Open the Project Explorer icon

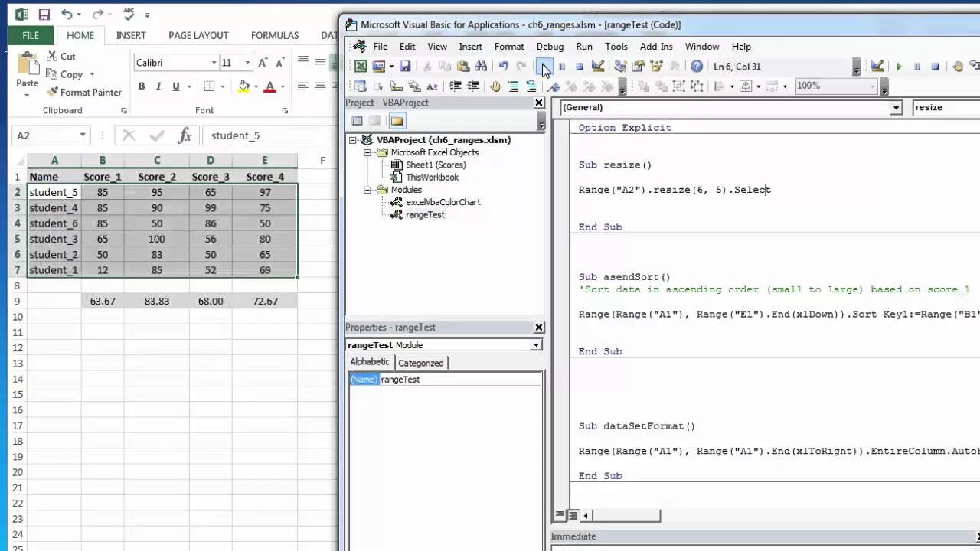(x=620, y=67)
